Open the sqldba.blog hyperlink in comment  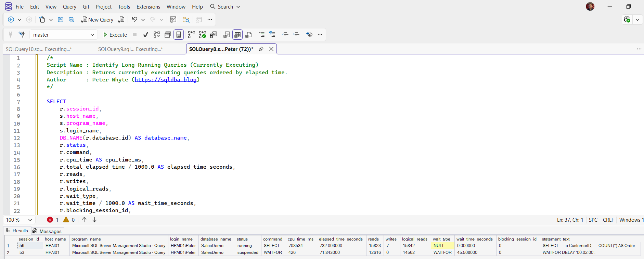pyautogui.click(x=166, y=80)
